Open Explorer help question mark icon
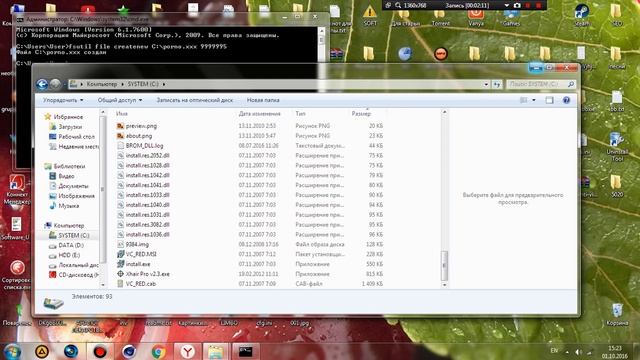Viewport: 640px width, 360px height. 566,100
